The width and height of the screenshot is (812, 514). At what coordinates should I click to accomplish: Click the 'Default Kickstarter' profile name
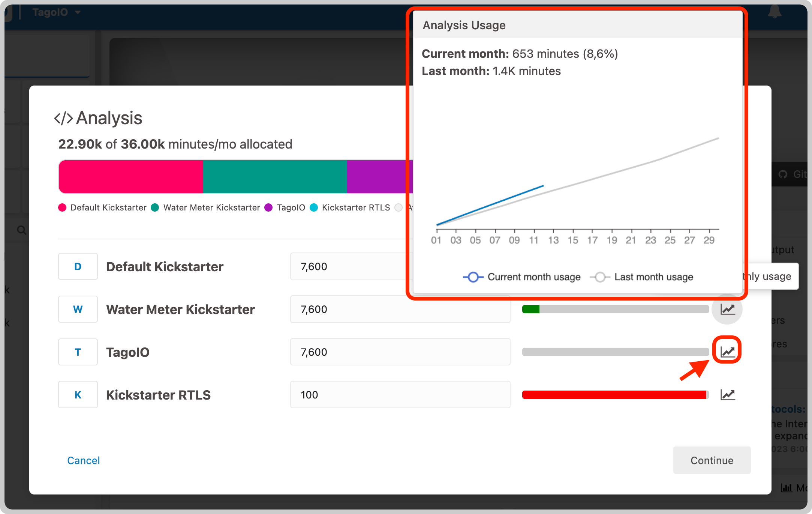click(x=165, y=267)
